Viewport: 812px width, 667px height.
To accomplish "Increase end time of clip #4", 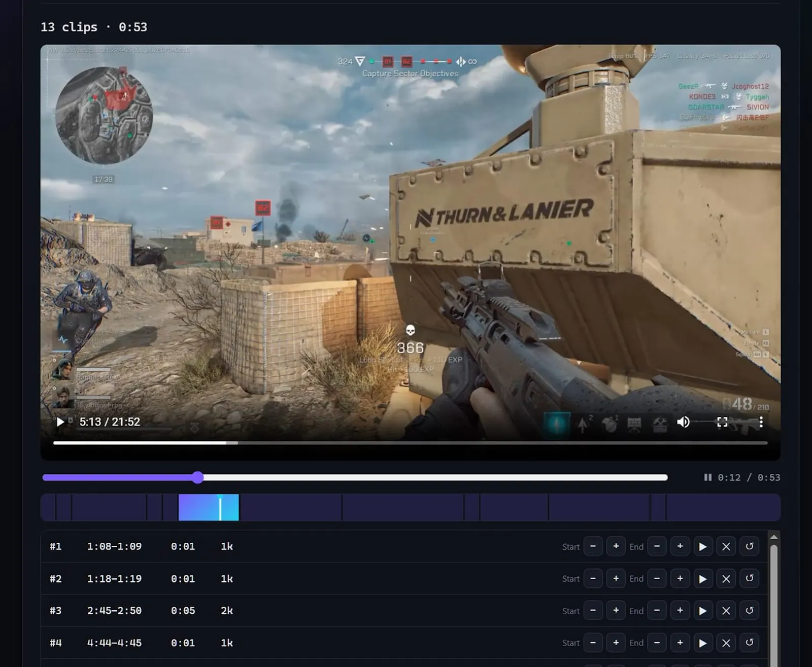I will [x=680, y=643].
